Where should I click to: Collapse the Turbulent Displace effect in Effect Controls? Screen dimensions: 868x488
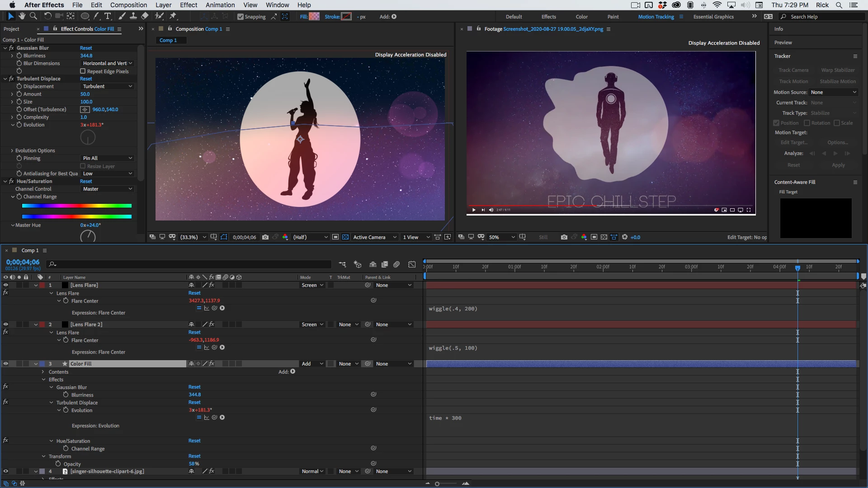tap(5, 79)
